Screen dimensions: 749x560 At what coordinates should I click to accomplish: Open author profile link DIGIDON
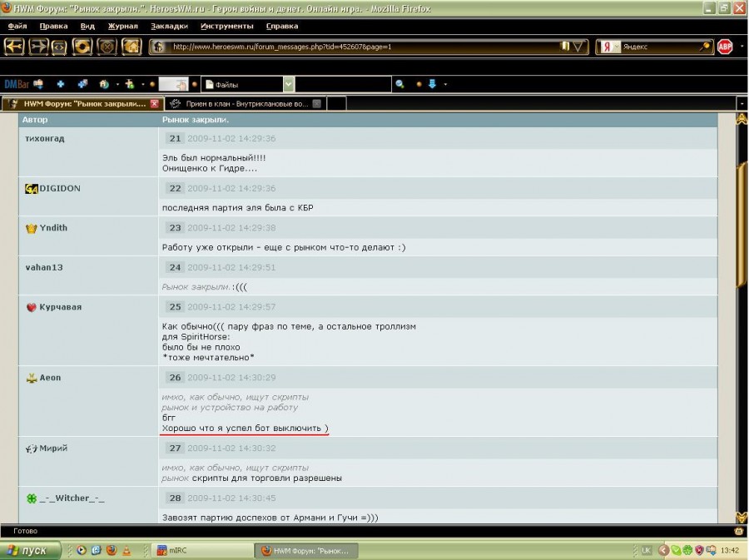pos(59,188)
